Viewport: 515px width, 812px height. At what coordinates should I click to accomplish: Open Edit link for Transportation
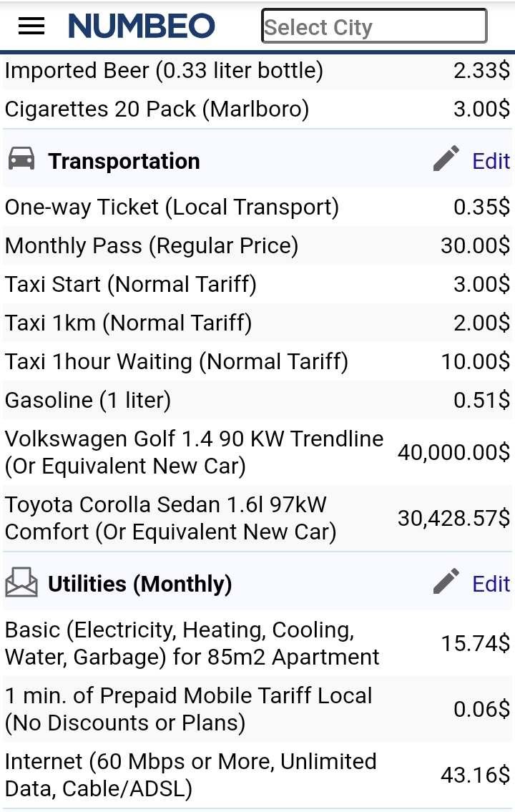point(491,161)
